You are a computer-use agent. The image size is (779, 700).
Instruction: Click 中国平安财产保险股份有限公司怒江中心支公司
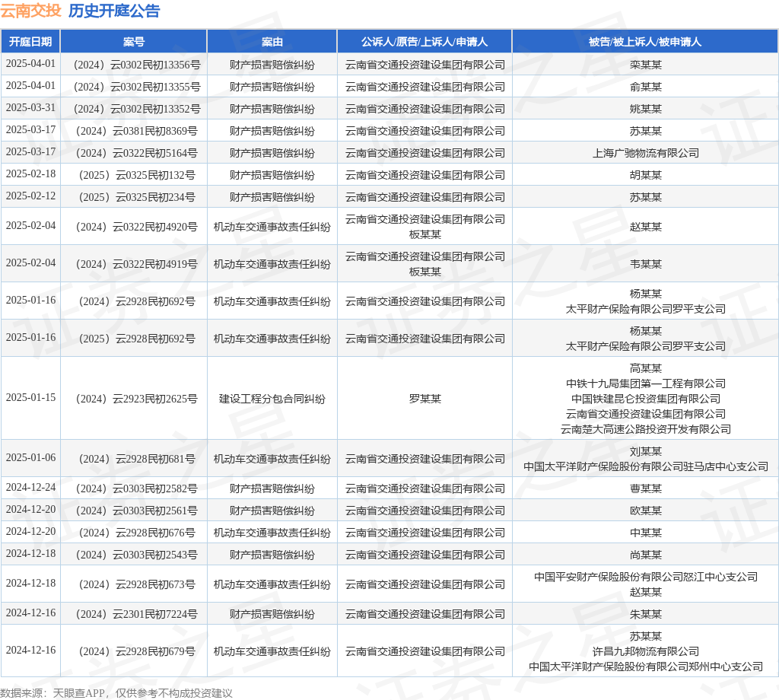point(645,577)
